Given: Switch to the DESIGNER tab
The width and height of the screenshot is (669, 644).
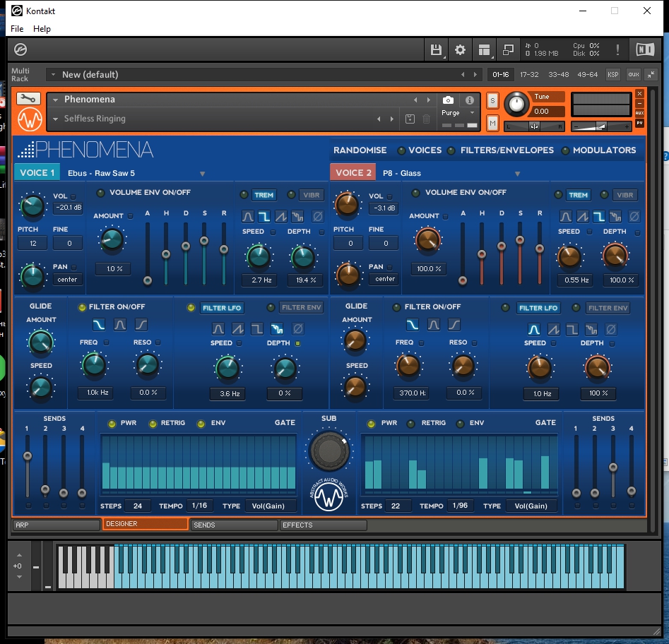Looking at the screenshot, I should click(x=145, y=524).
